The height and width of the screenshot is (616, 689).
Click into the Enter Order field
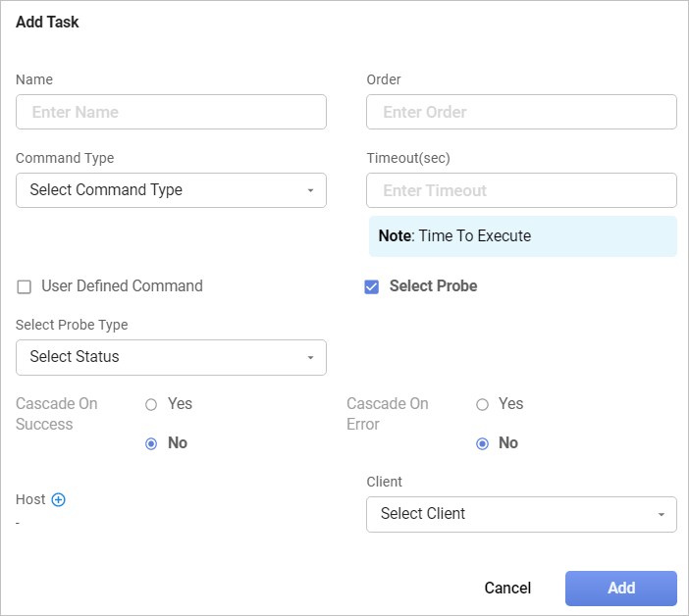click(521, 112)
